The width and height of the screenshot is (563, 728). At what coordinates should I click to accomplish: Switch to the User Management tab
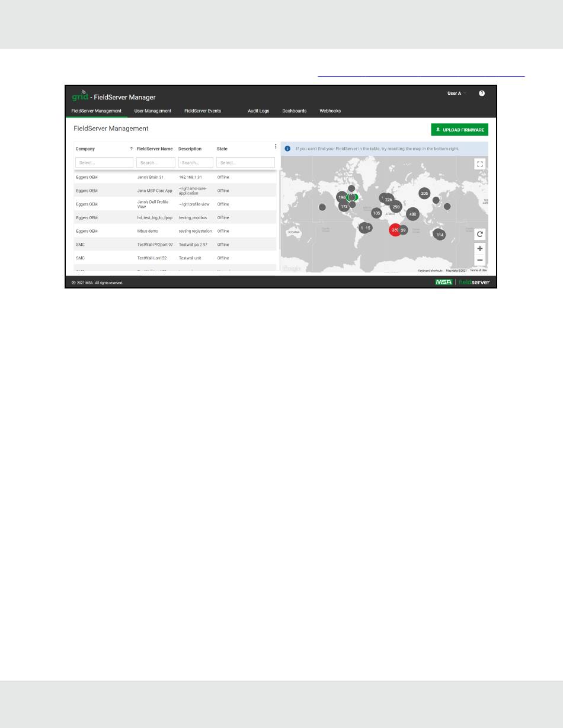point(153,111)
